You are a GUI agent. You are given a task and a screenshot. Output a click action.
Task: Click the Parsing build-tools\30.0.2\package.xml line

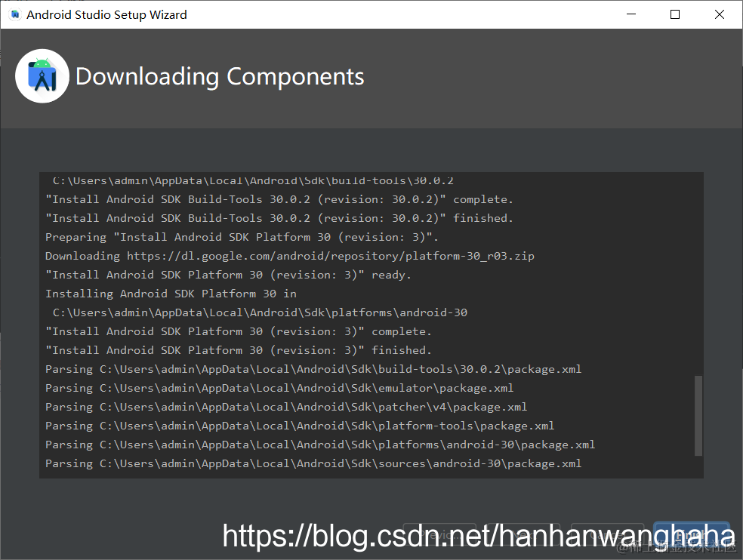pyautogui.click(x=313, y=369)
